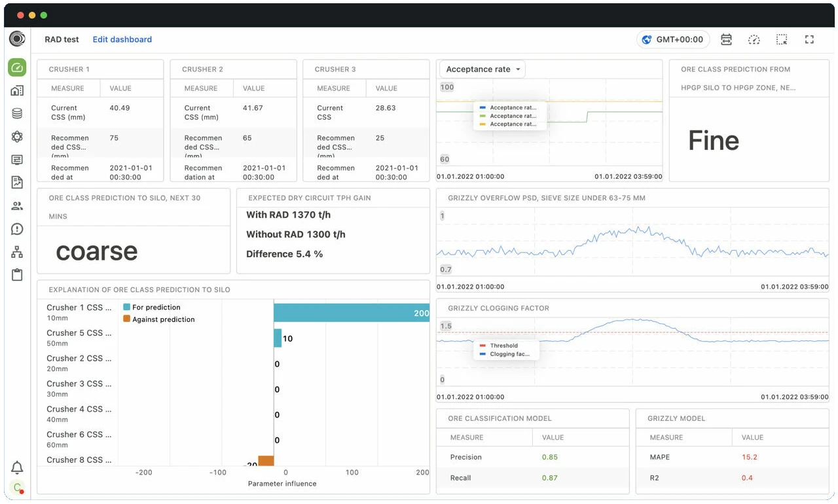Toggle the green Acceptance rate legend entry
Screen dimensions: 838x504
tap(509, 116)
